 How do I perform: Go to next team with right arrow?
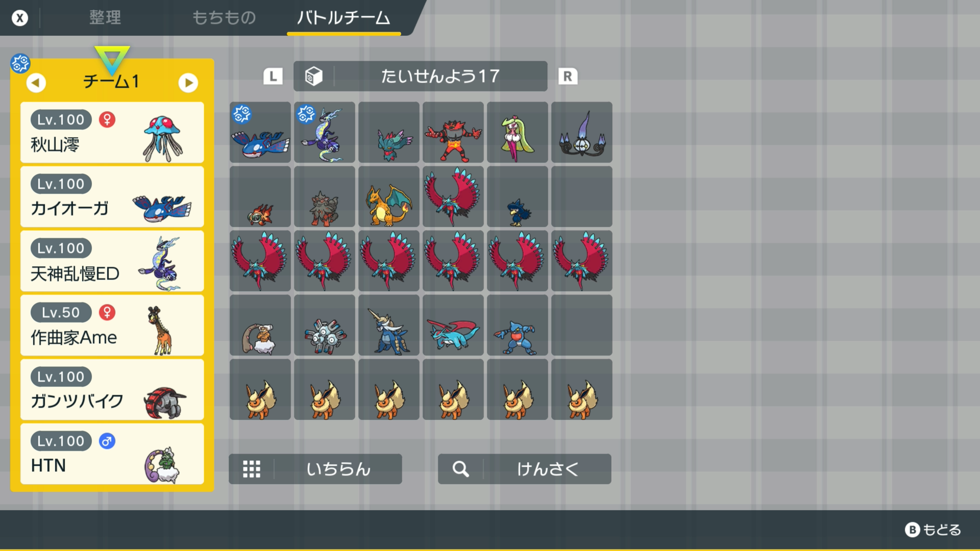[x=188, y=82]
